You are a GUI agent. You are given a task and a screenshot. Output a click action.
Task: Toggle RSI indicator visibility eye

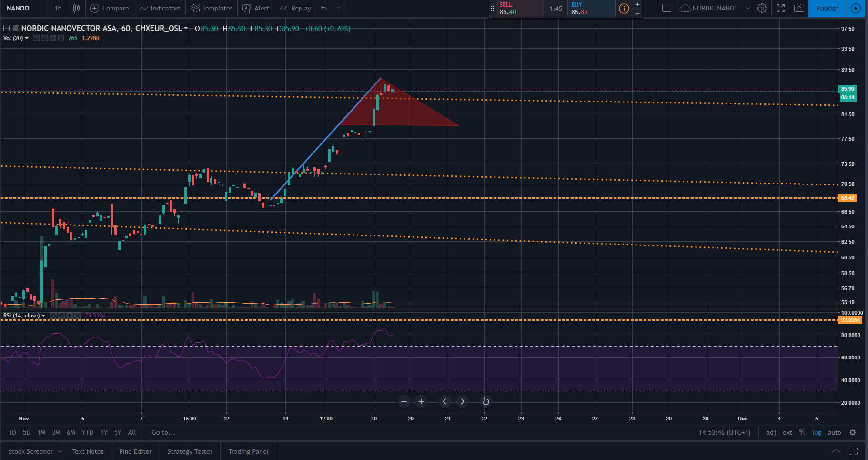click(x=53, y=316)
